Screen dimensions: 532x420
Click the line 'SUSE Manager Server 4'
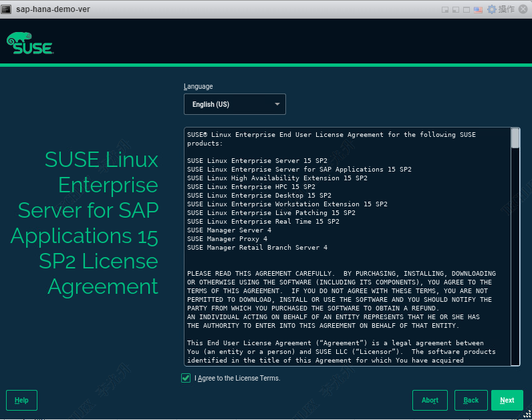pos(229,230)
